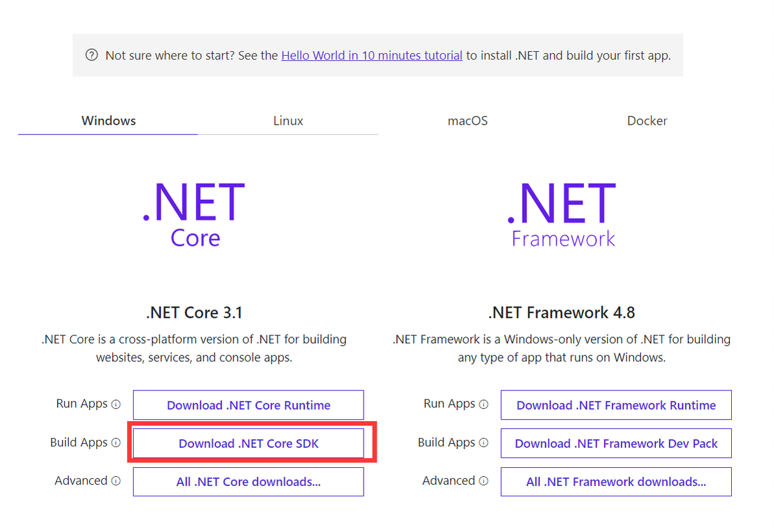Open All .NET Framework downloads
Viewport: 774px width, 532px height.
[616, 481]
